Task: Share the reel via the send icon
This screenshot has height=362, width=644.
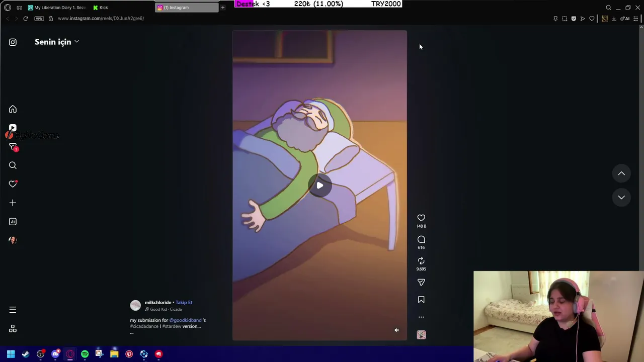Action: click(x=421, y=282)
